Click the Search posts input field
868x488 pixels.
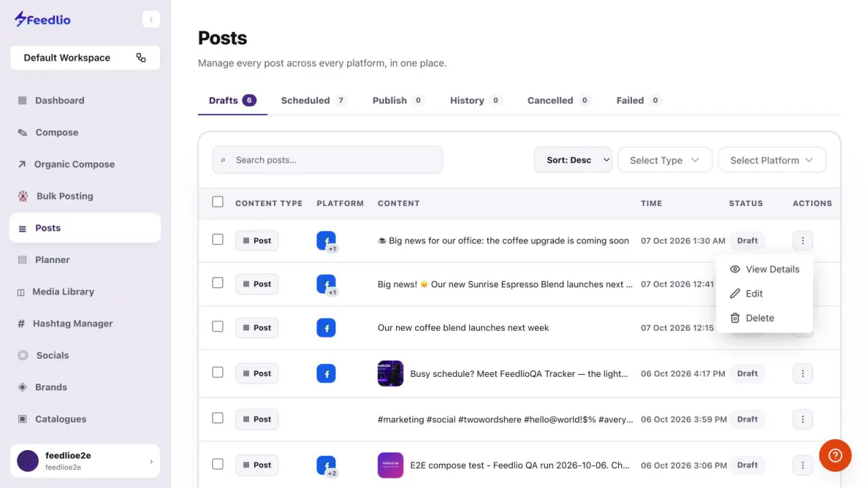pyautogui.click(x=328, y=160)
